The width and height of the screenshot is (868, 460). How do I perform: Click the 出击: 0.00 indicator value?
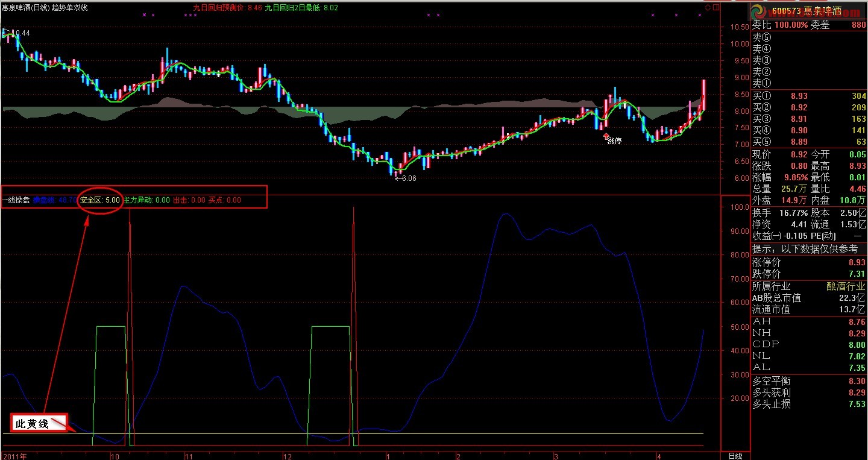[189, 200]
